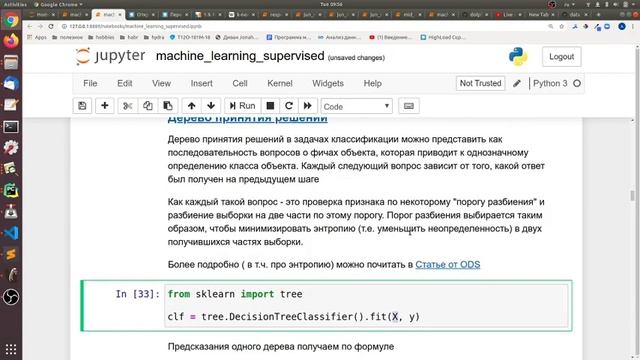Click the Python logo icon
This screenshot has width=640, height=360.
click(518, 57)
